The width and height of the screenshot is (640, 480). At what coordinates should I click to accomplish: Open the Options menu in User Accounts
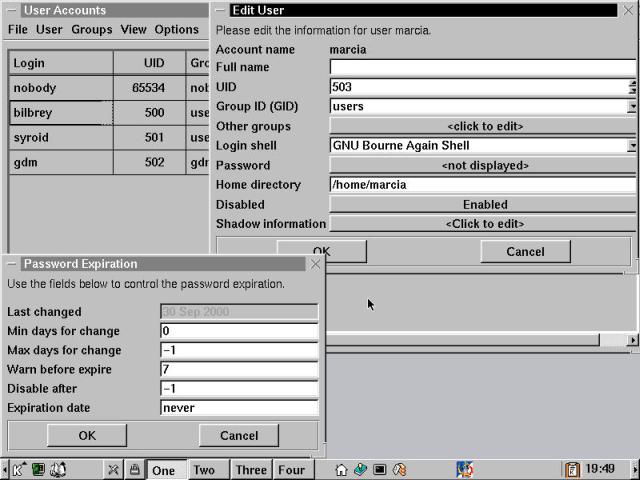click(x=176, y=30)
